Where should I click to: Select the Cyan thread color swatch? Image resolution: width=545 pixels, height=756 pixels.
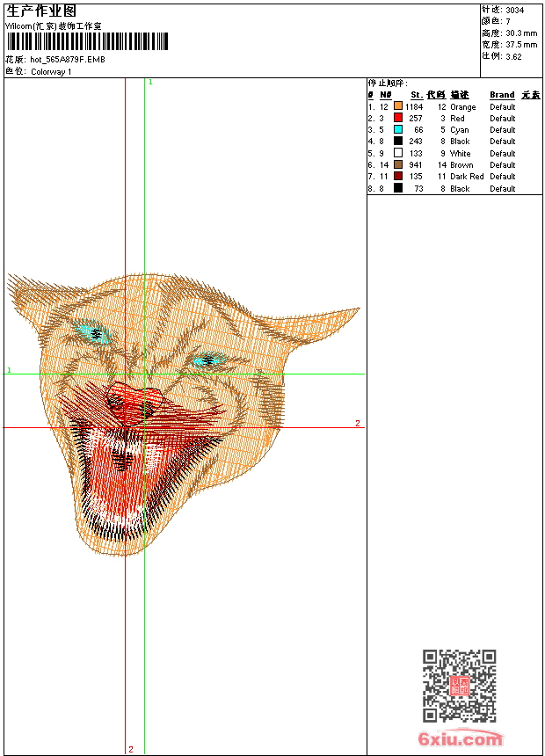pos(398,129)
